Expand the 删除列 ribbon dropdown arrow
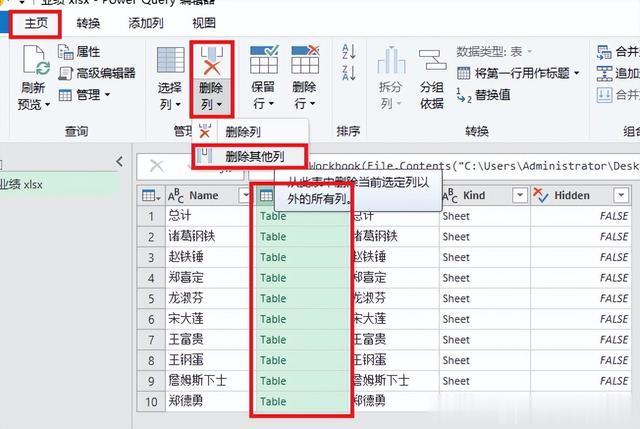This screenshot has width=640, height=429. (220, 105)
